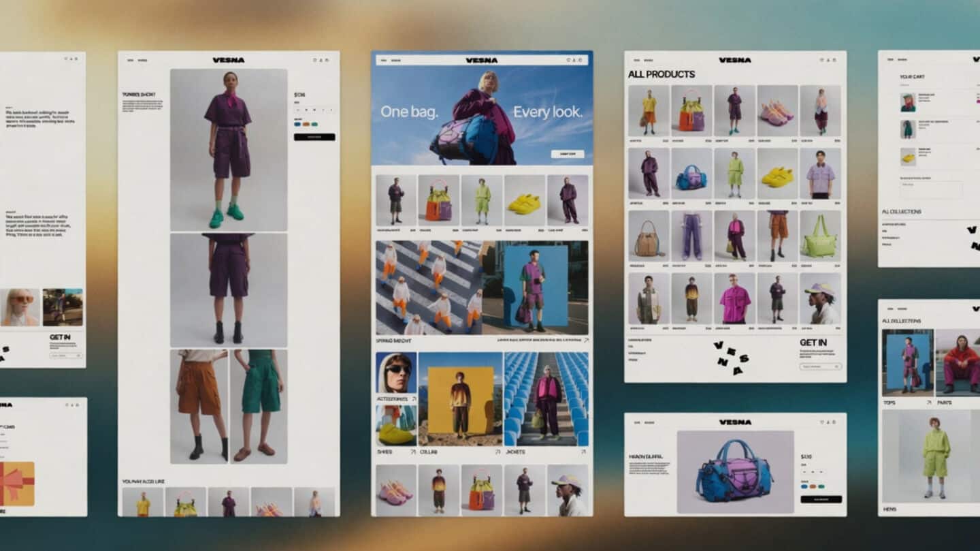Screen dimensions: 980x551
Task: Open Pants collection image with red-jacket model
Action: (x=958, y=362)
